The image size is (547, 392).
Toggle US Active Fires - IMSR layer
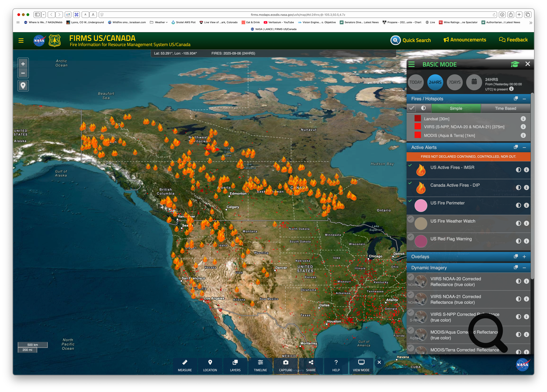[x=410, y=165]
